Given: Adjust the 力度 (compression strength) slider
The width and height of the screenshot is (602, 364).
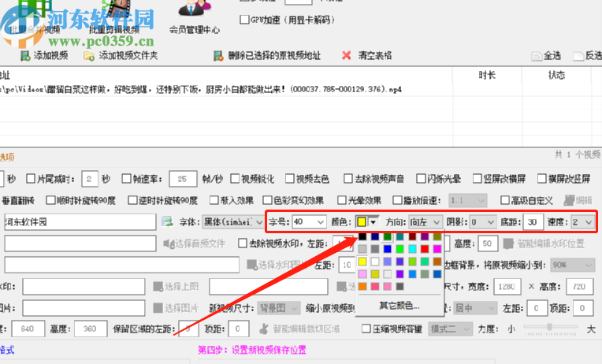Looking at the screenshot, I should point(550,327).
